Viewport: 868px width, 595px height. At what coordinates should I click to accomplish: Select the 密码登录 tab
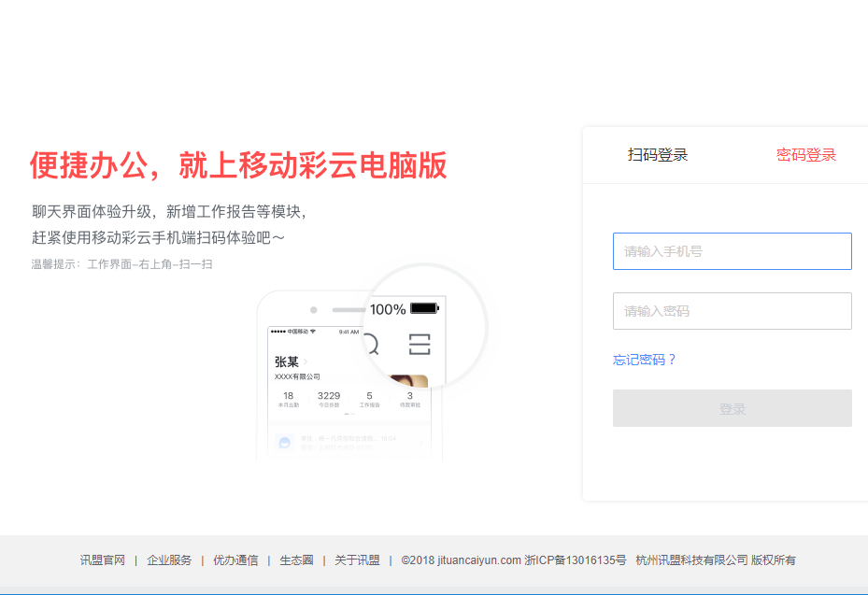(x=805, y=155)
